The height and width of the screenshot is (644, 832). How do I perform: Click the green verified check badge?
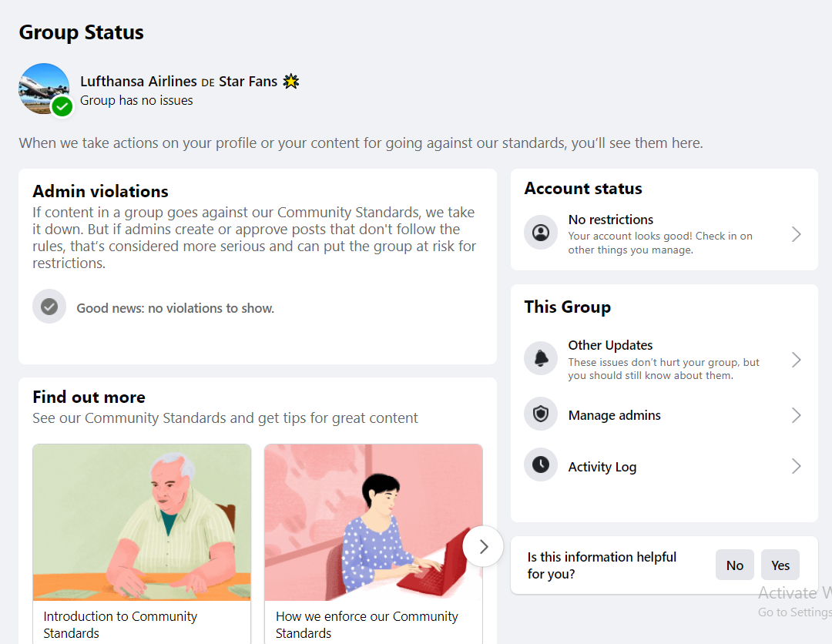tap(62, 106)
